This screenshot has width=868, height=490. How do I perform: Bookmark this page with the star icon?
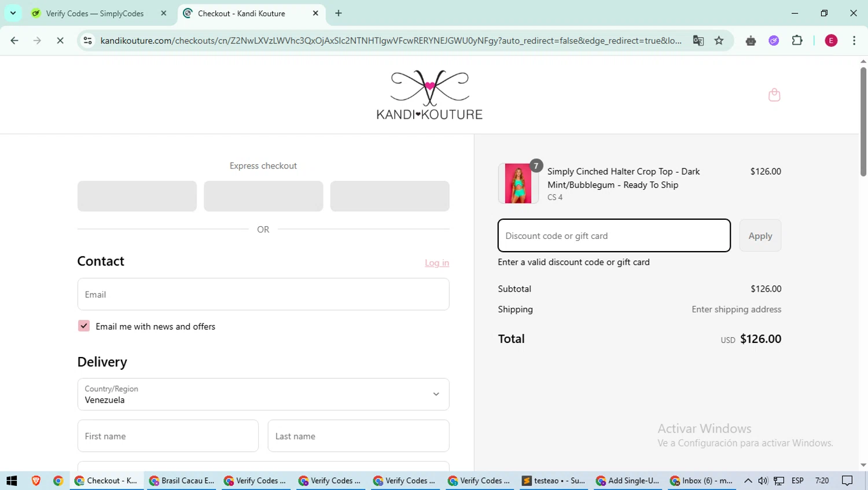(719, 40)
